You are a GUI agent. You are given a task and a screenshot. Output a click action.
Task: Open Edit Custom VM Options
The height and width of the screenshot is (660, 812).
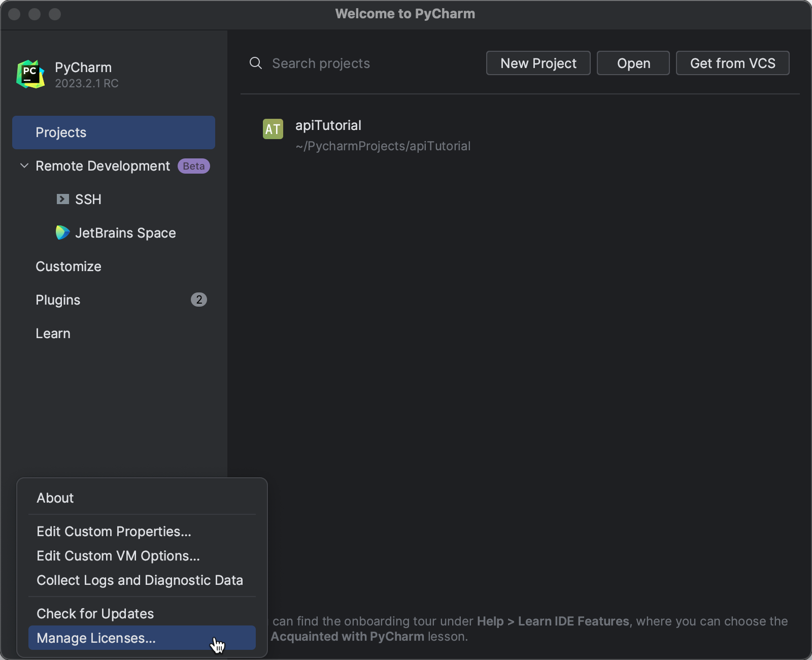(117, 555)
